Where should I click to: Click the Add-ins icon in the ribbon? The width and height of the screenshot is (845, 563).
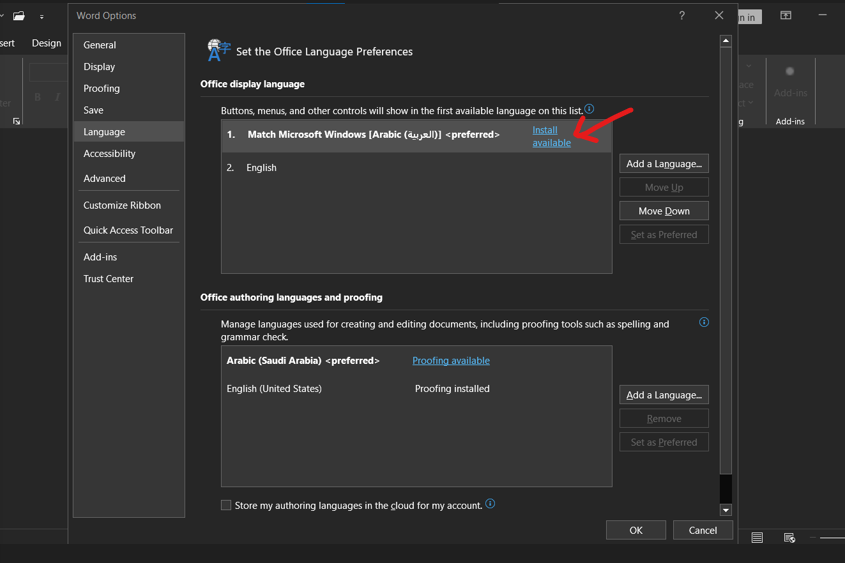coord(790,72)
